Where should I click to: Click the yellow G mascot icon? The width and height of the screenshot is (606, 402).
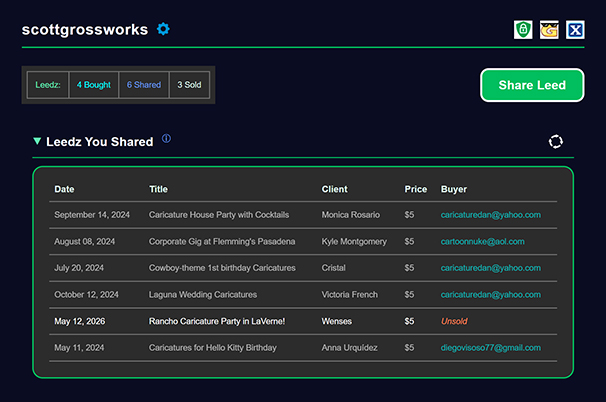549,30
